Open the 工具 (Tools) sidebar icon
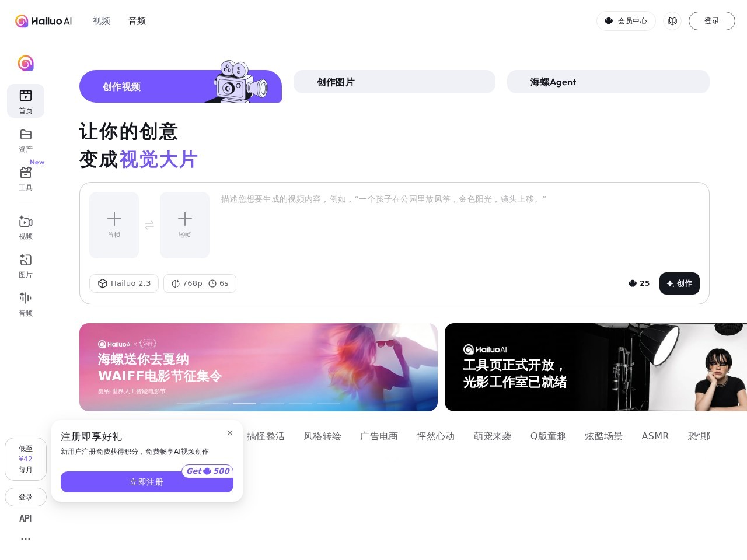The image size is (747, 560). (x=26, y=178)
